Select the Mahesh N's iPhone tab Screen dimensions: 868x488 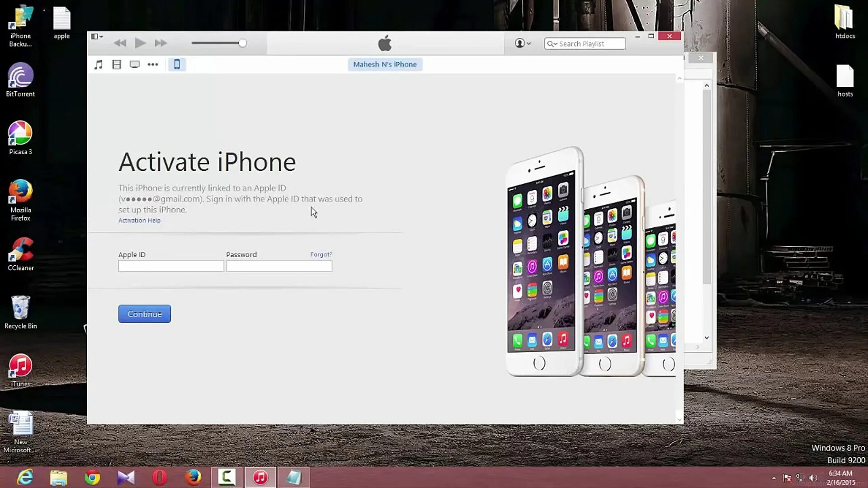point(385,64)
